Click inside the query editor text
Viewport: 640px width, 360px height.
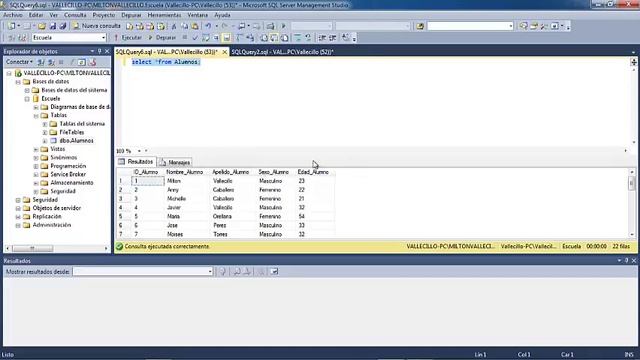coord(166,62)
